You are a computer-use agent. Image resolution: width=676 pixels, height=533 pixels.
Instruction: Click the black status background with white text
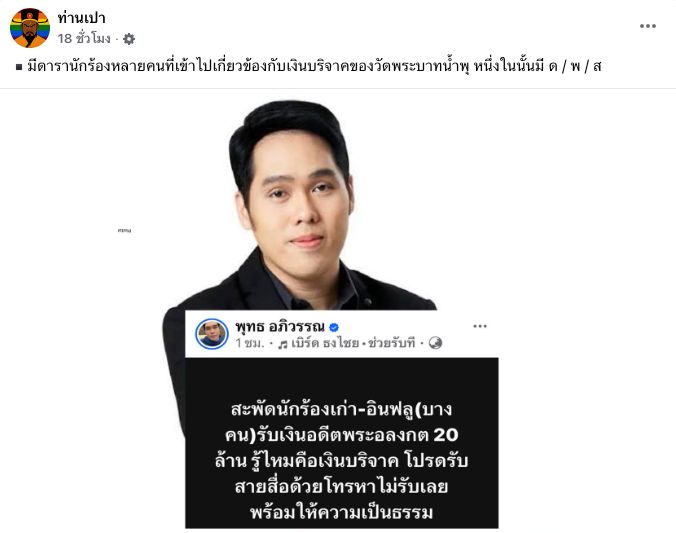click(342, 443)
